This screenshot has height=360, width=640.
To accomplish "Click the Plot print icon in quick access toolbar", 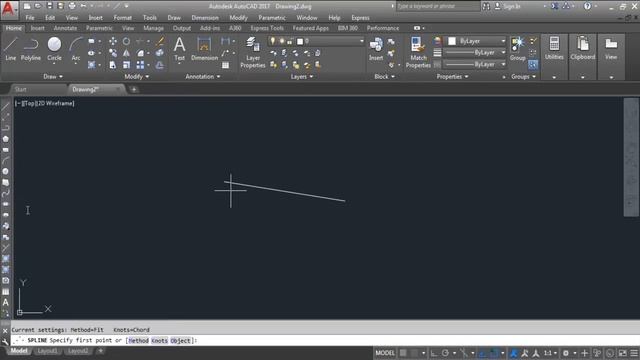I will click(72, 6).
